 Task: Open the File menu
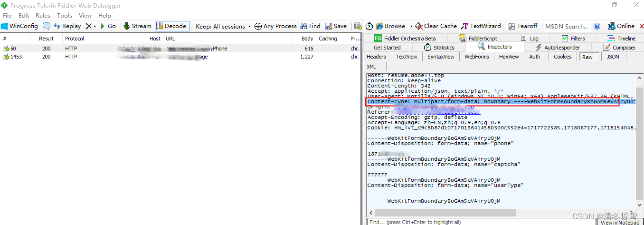(x=7, y=15)
